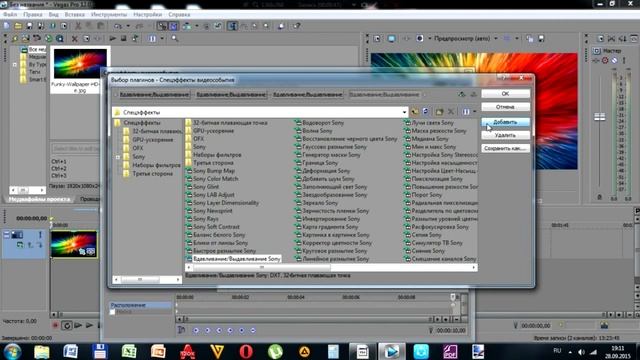
Task: Switch to the Медиафайлы проекта tab
Action: click(x=39, y=199)
